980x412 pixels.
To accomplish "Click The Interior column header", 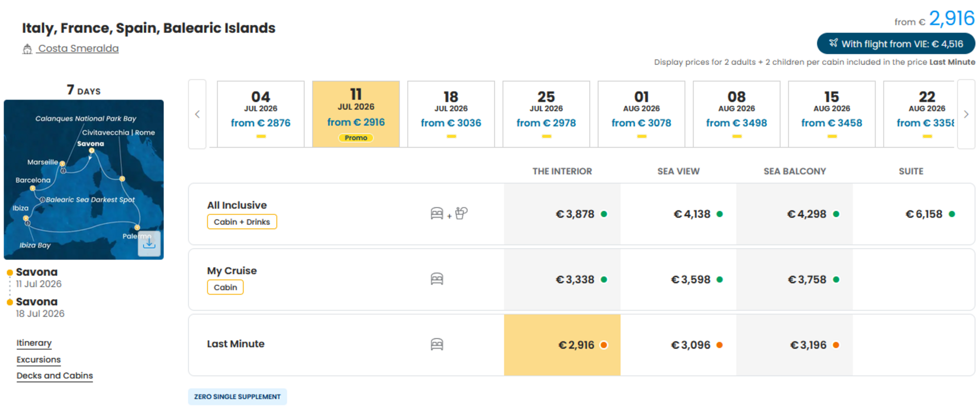I will pyautogui.click(x=562, y=171).
